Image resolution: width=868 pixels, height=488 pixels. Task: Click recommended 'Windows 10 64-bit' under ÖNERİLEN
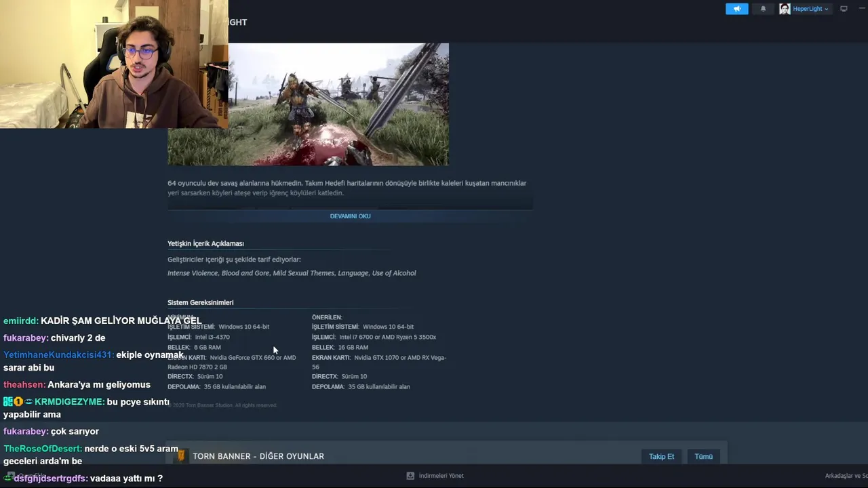click(388, 327)
